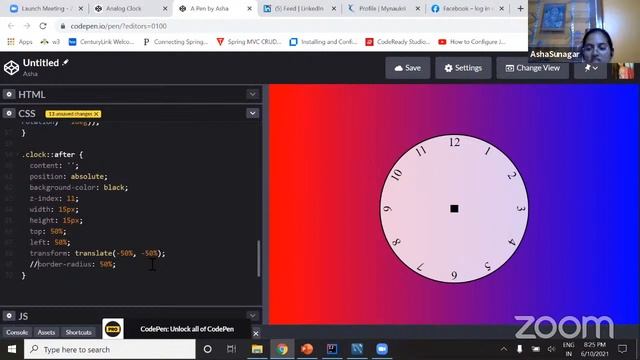
Task: Open PowerPoint from the taskbar
Action: (307, 349)
